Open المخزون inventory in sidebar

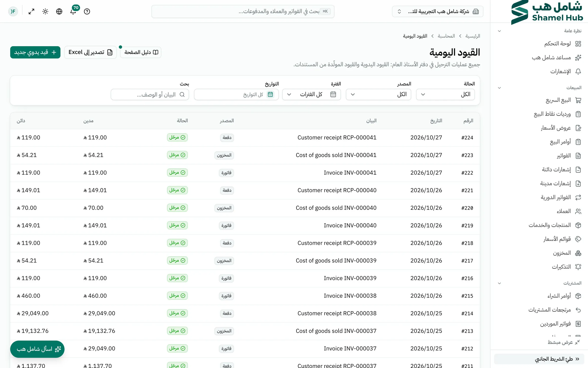[567, 253]
